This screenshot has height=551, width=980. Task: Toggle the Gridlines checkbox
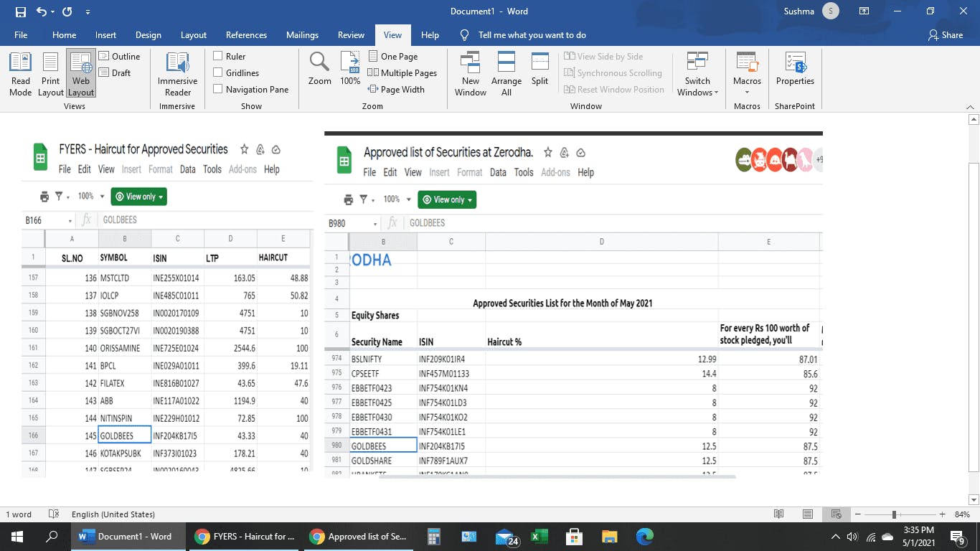click(218, 72)
